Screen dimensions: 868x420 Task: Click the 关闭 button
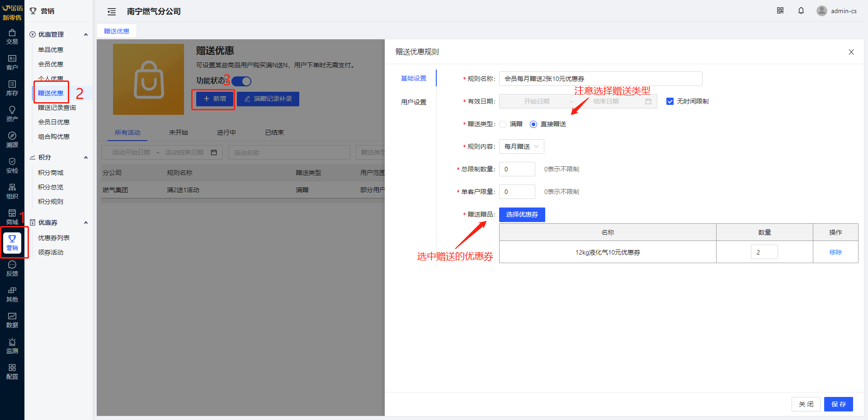tap(806, 404)
